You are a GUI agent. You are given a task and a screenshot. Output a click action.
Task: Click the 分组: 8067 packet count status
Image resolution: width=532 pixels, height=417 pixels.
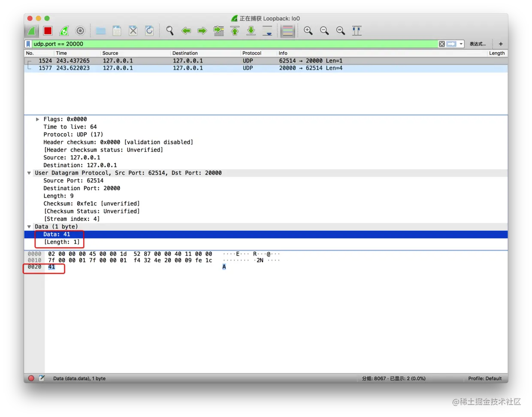pyautogui.click(x=394, y=378)
